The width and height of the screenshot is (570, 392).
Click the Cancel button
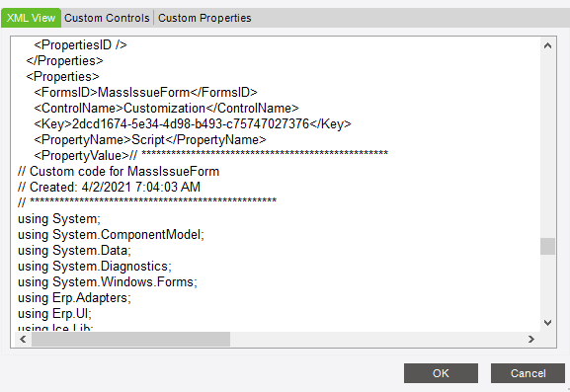coord(528,373)
